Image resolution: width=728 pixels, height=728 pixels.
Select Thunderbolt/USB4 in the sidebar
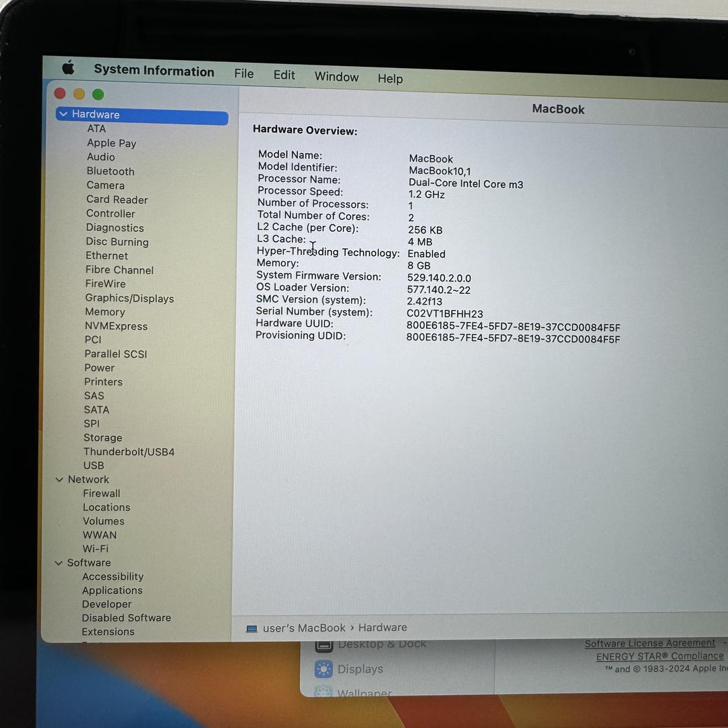click(x=129, y=452)
